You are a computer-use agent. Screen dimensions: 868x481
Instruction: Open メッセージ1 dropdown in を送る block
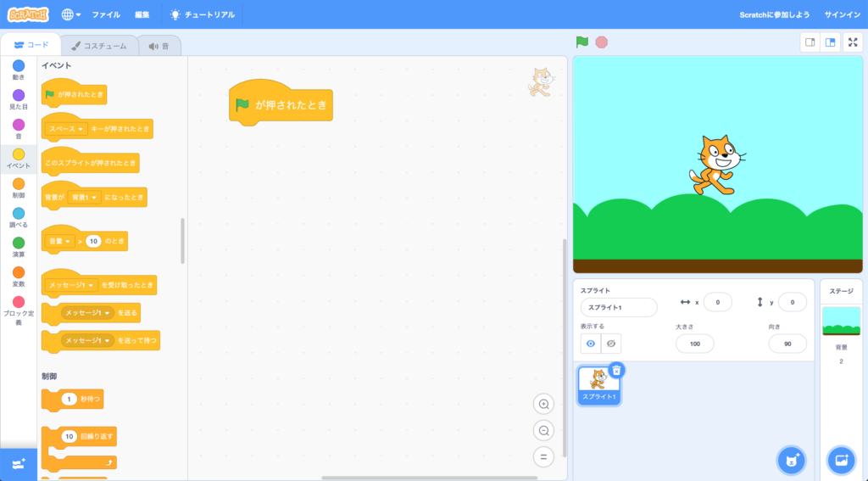87,312
